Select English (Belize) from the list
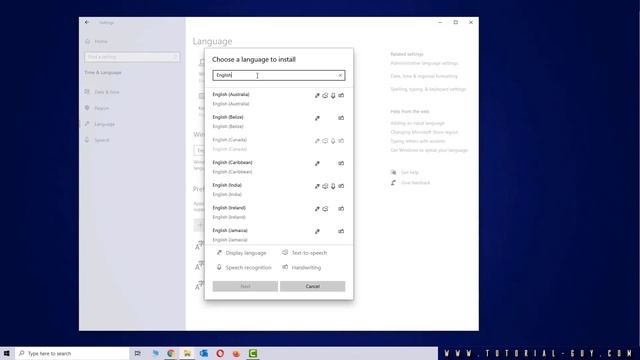Viewport: 640px width, 360px height. pos(279,122)
